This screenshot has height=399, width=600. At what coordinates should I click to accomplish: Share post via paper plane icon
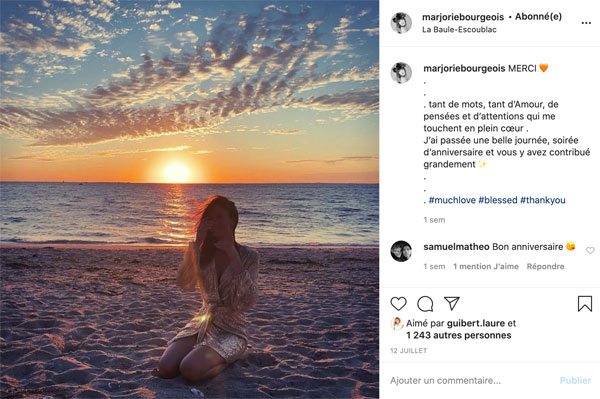pos(452,303)
